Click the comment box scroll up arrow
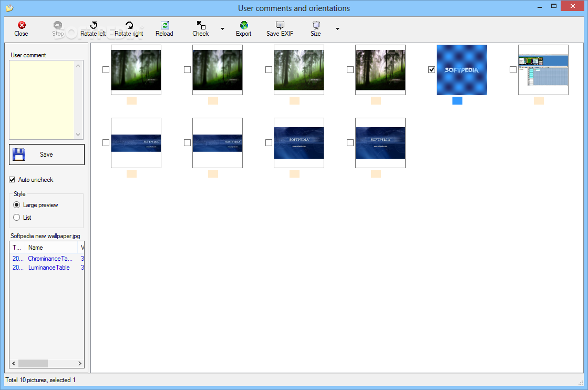The width and height of the screenshot is (588, 390). pos(78,66)
